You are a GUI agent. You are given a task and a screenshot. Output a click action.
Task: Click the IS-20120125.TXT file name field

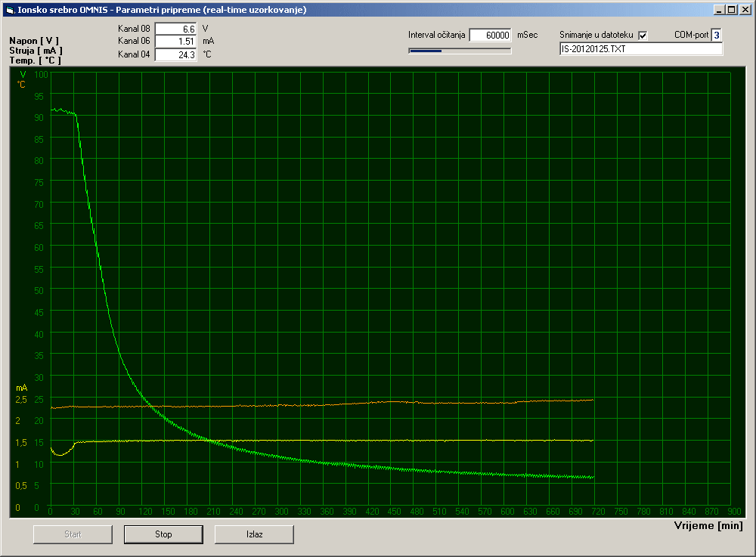(641, 49)
